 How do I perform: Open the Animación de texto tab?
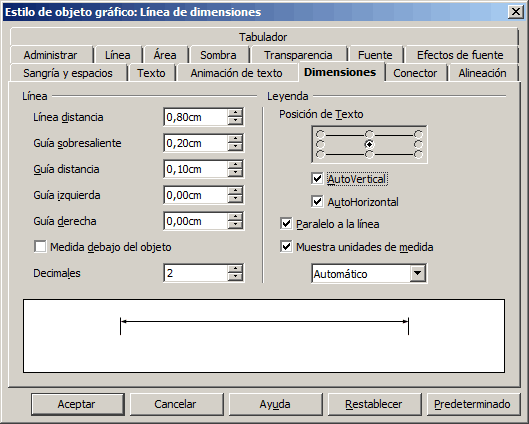(x=236, y=73)
